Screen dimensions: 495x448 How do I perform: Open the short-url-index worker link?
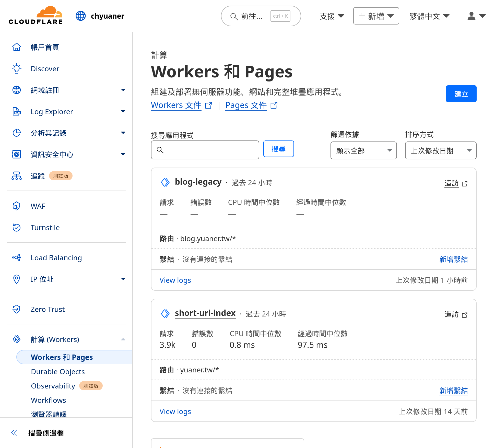205,313
